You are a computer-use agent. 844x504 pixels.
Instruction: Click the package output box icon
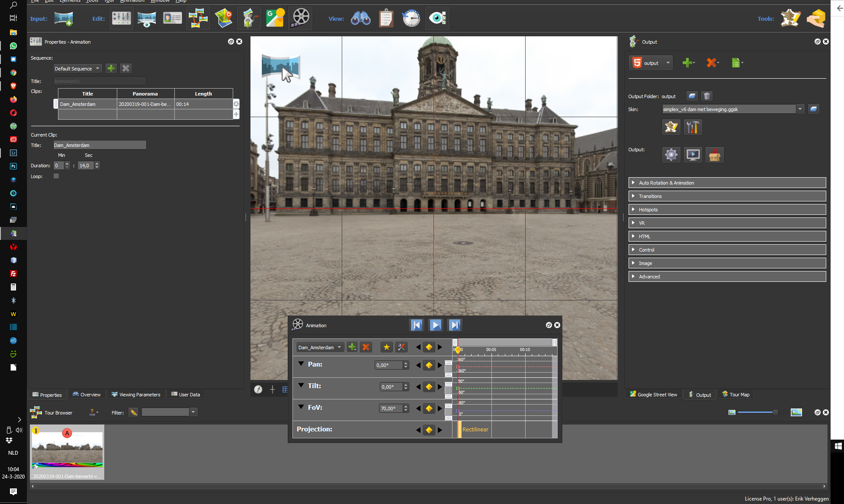click(x=715, y=154)
